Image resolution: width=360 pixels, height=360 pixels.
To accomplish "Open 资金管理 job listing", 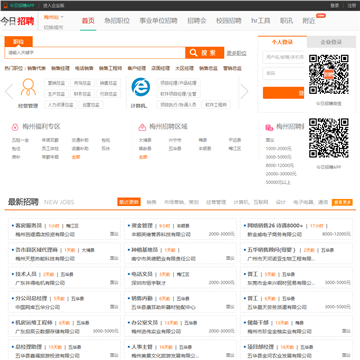I will [142, 226].
